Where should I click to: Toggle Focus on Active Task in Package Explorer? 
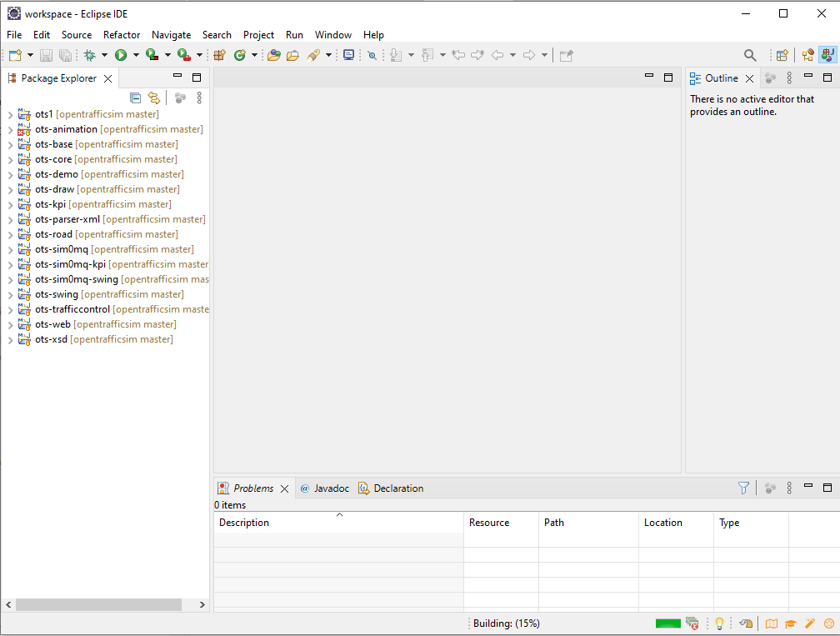(181, 98)
